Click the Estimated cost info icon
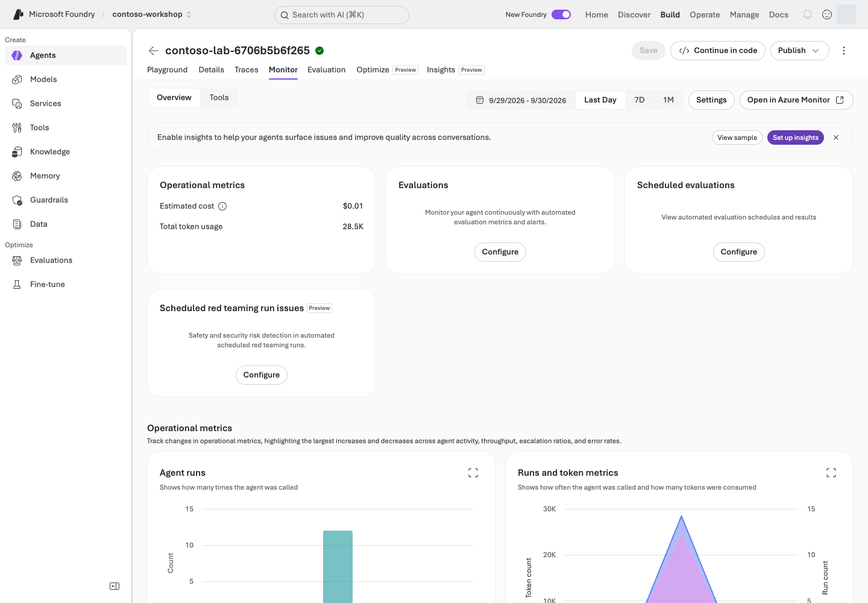 click(x=222, y=206)
